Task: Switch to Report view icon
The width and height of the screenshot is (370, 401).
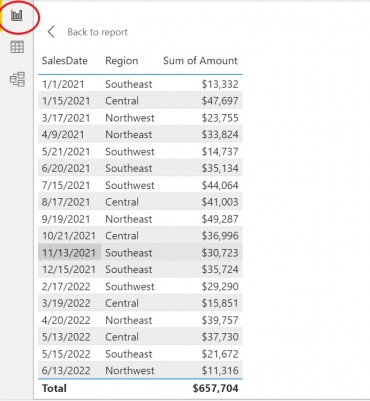Action: click(x=17, y=15)
